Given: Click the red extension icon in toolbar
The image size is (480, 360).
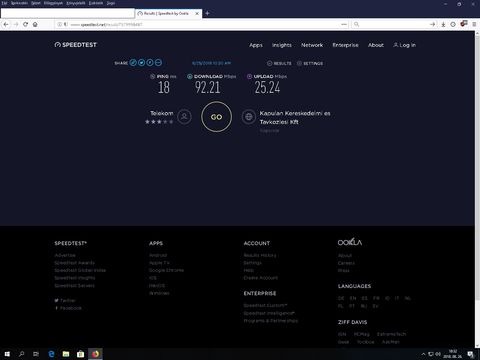Looking at the screenshot, I should (464, 24).
